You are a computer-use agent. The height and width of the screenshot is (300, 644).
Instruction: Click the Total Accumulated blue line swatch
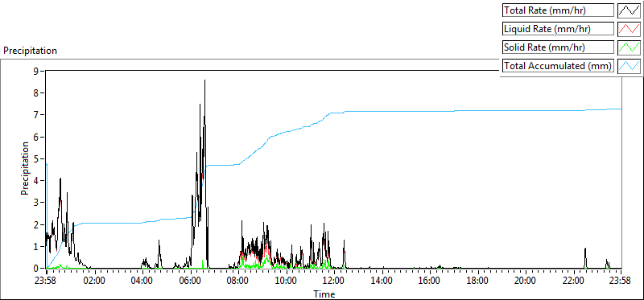[x=629, y=66]
